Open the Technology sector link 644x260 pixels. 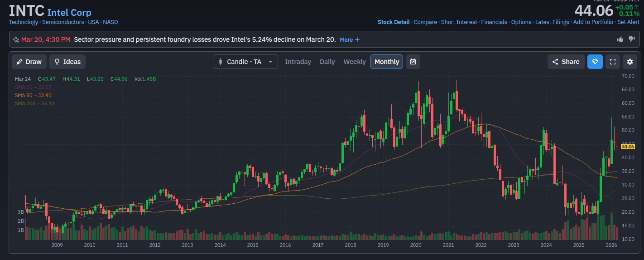(24, 22)
